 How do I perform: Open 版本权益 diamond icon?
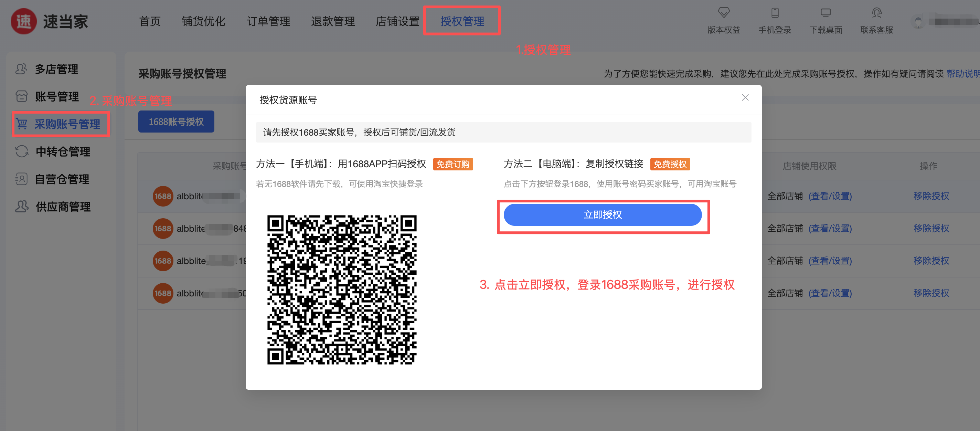[x=723, y=13]
